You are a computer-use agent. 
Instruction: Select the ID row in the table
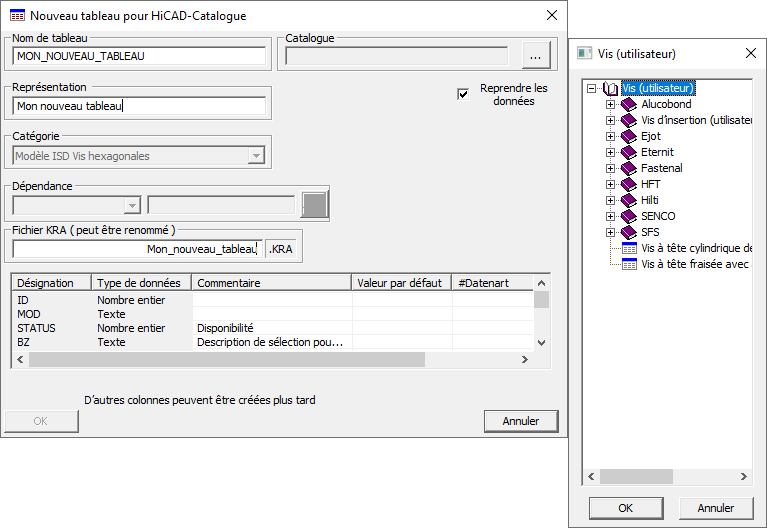[273, 300]
